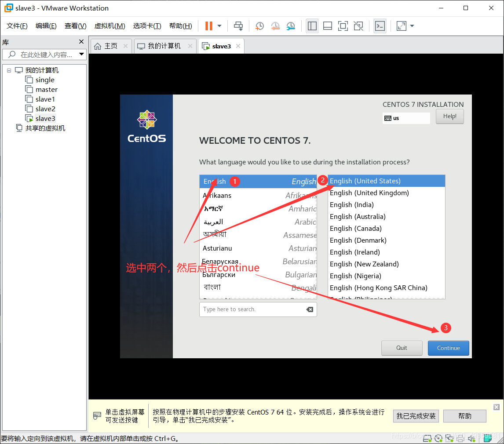This screenshot has height=444, width=504.
Task: Take a snapshot of this VM
Action: coord(260,25)
